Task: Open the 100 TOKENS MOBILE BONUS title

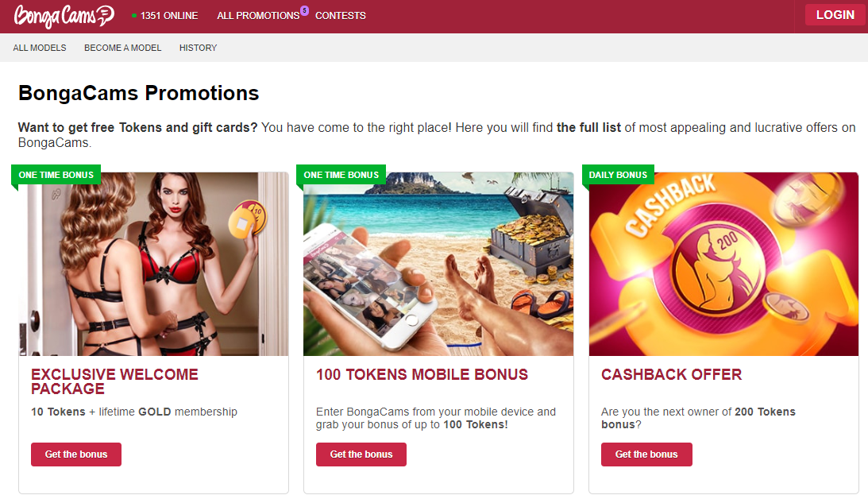Action: pyautogui.click(x=422, y=374)
